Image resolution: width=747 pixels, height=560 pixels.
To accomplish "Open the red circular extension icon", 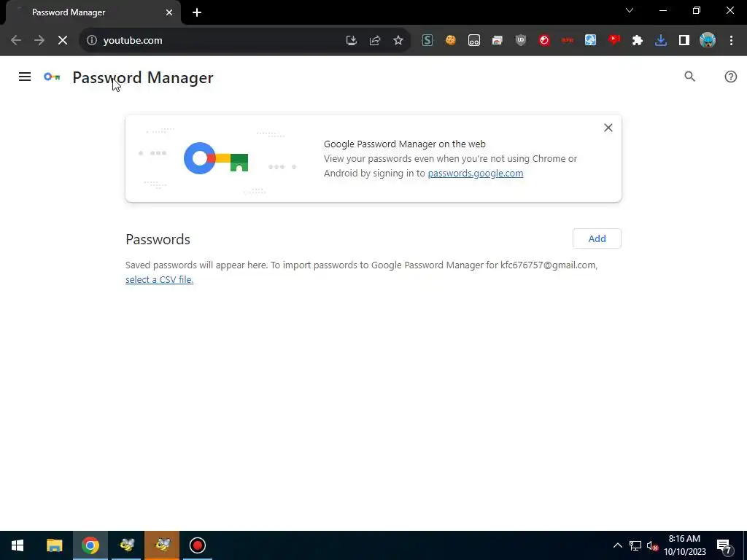I will coord(544,41).
